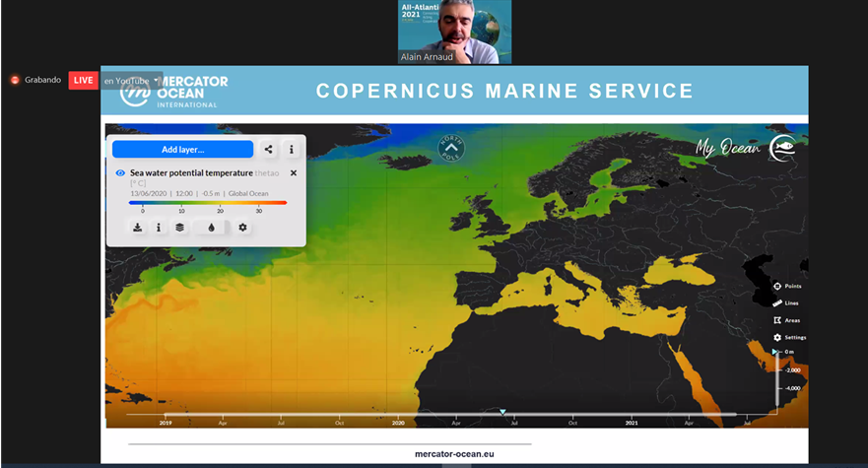The height and width of the screenshot is (468, 868).
Task: Click the -4,000 depth label
Action: click(793, 388)
